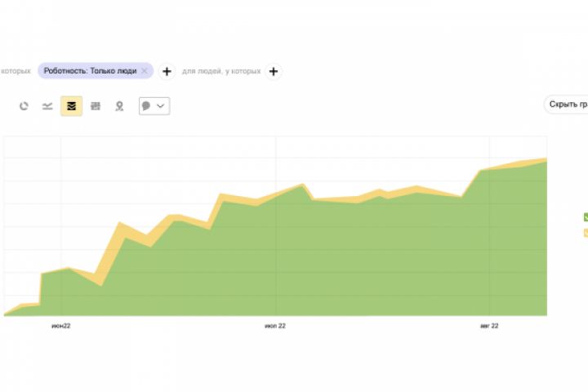
Task: Remove the Роботность filter with its X
Action: (145, 71)
